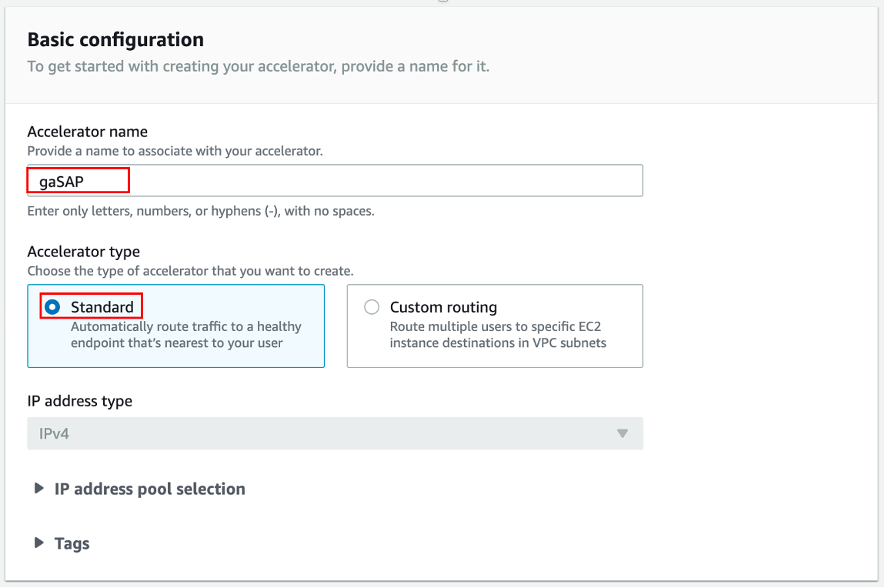Click the "Standard" option title text

[102, 307]
